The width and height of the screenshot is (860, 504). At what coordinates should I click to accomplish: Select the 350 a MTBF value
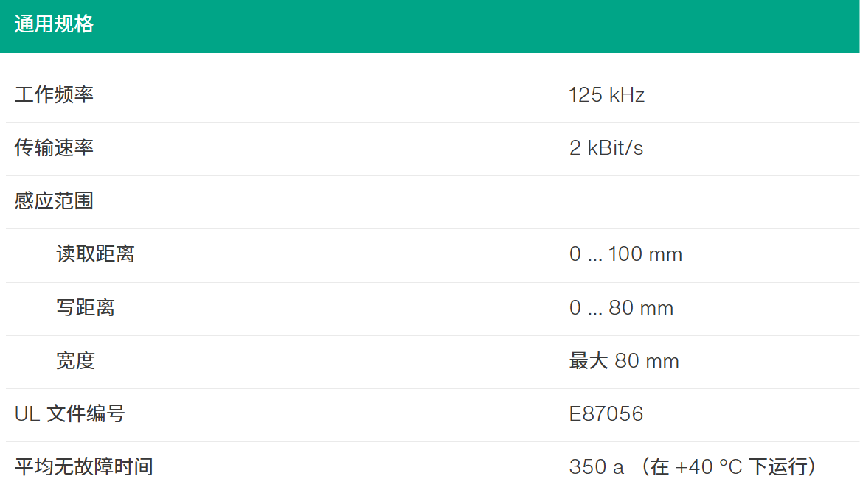(x=596, y=467)
